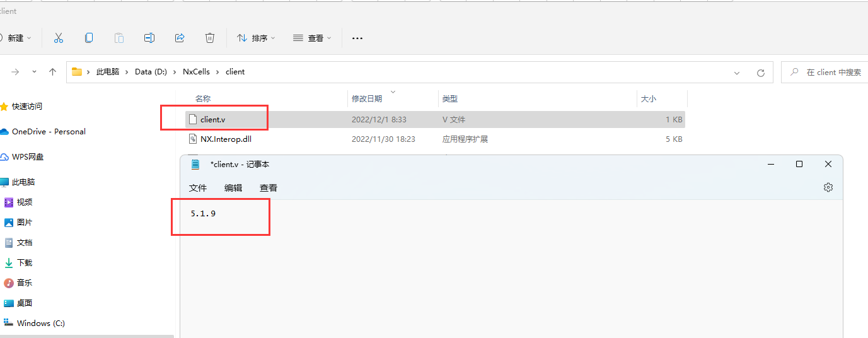Open the 排序 sort dropdown

(x=256, y=38)
